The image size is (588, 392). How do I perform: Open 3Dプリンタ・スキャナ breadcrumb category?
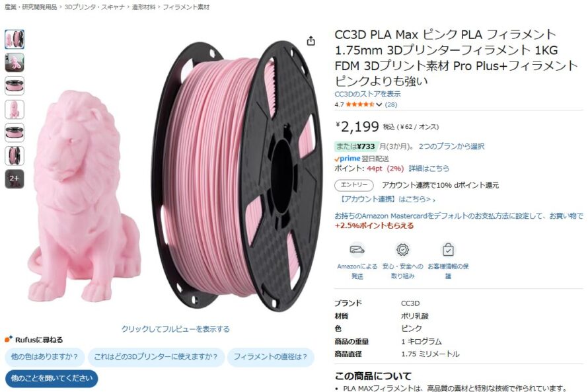coord(94,7)
